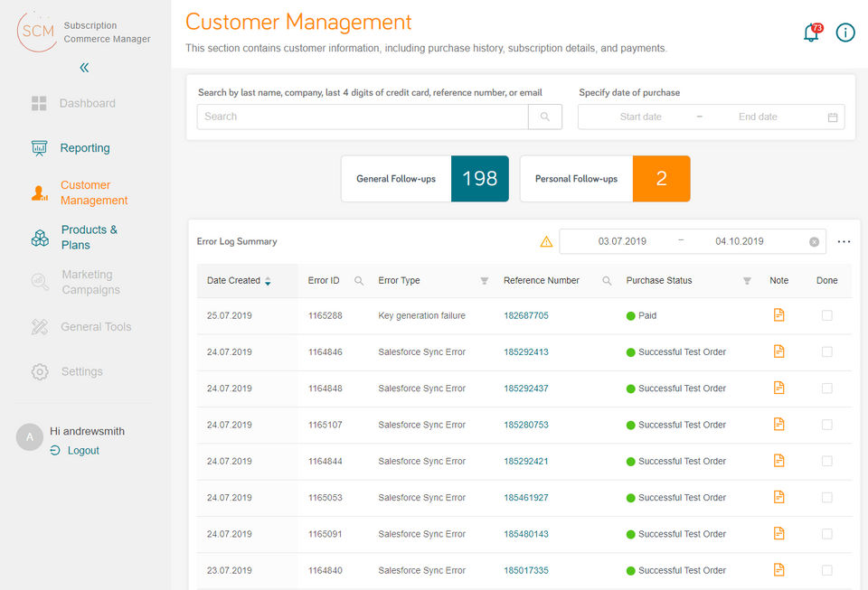
Task: Click the search magnifier button
Action: click(x=544, y=117)
